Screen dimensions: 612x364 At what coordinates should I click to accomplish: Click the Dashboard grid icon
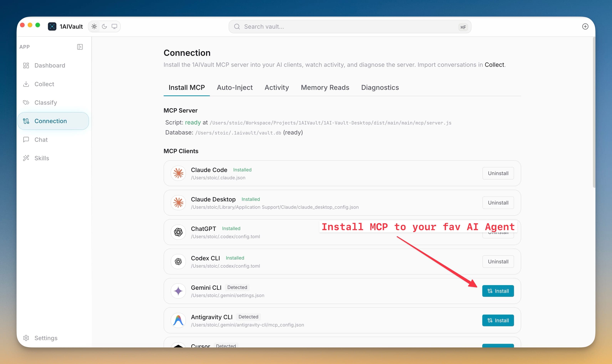[x=26, y=65]
